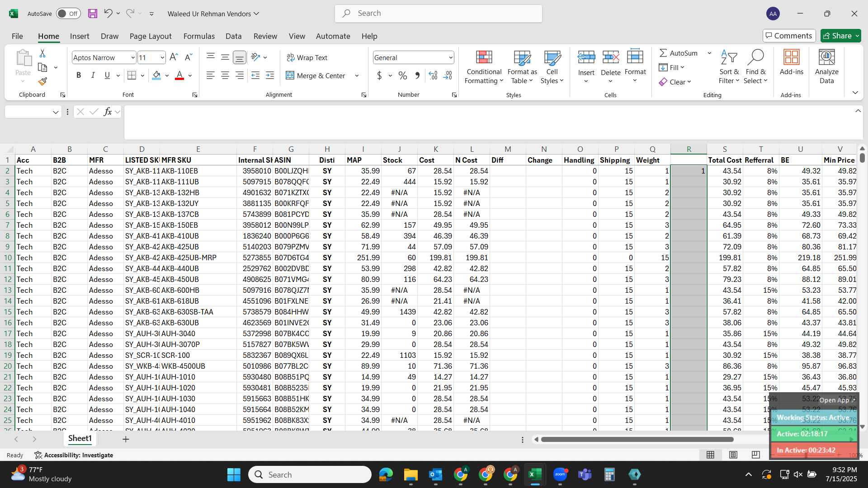
Task: Click Delete cells icon
Action: (611, 57)
